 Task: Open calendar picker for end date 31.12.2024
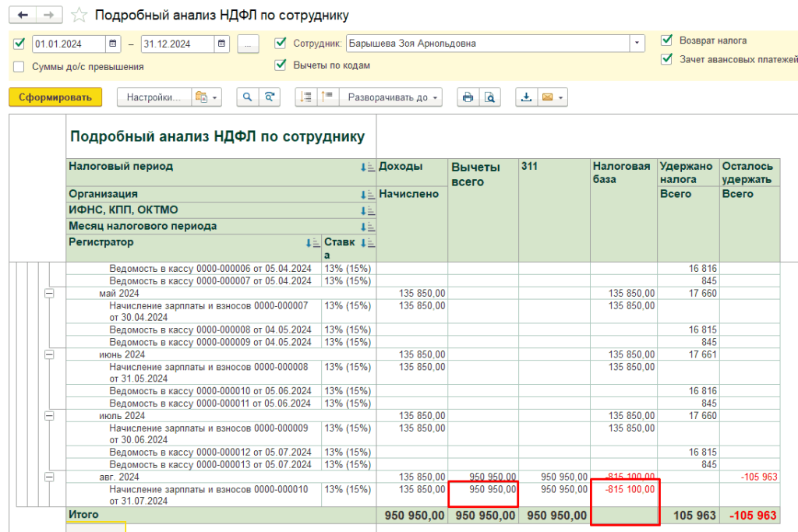tap(222, 44)
